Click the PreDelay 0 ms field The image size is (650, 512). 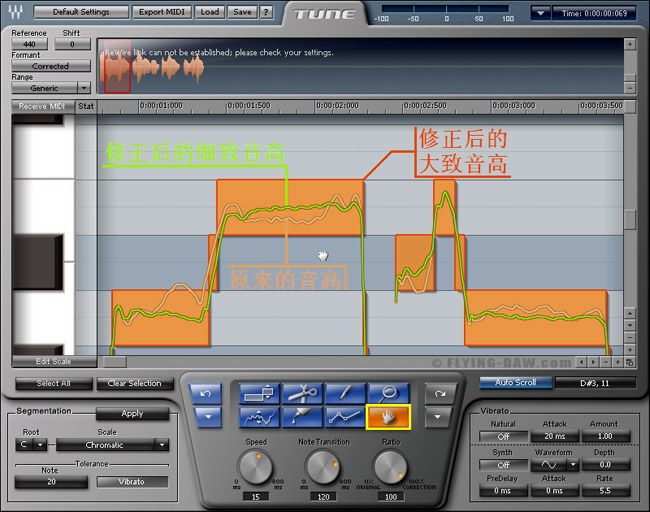coord(503,491)
